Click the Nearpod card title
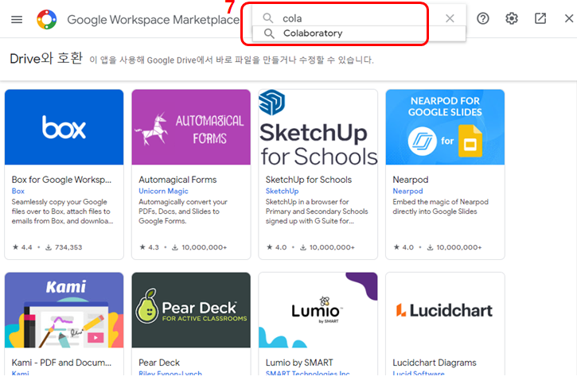 click(411, 180)
